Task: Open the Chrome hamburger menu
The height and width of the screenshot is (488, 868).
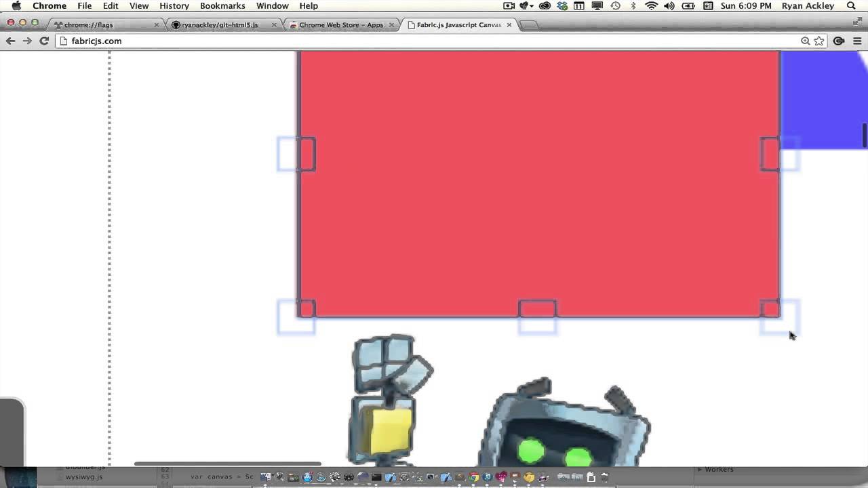Action: click(857, 41)
